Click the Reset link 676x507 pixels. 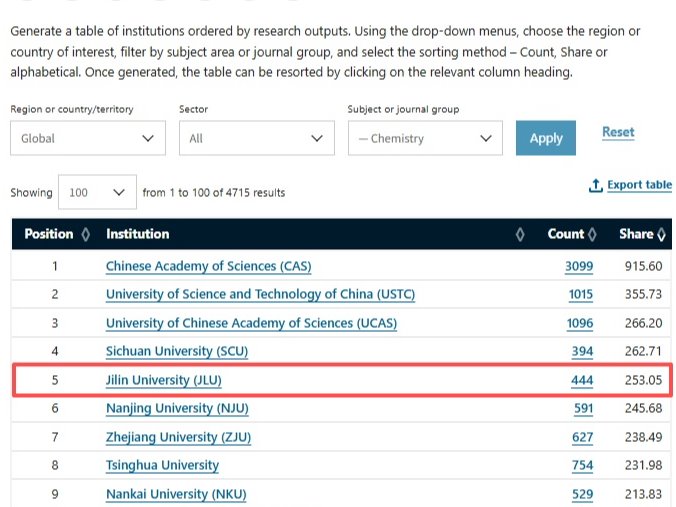click(618, 132)
